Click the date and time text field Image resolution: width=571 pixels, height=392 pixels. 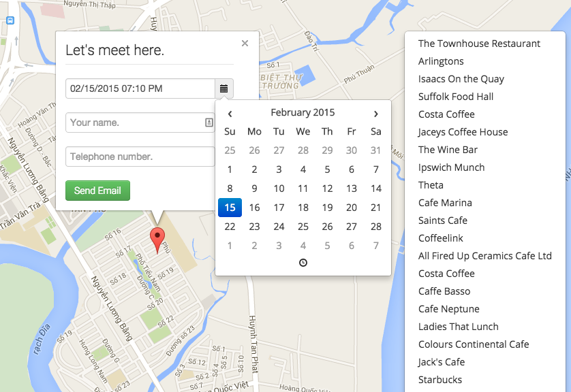click(140, 88)
